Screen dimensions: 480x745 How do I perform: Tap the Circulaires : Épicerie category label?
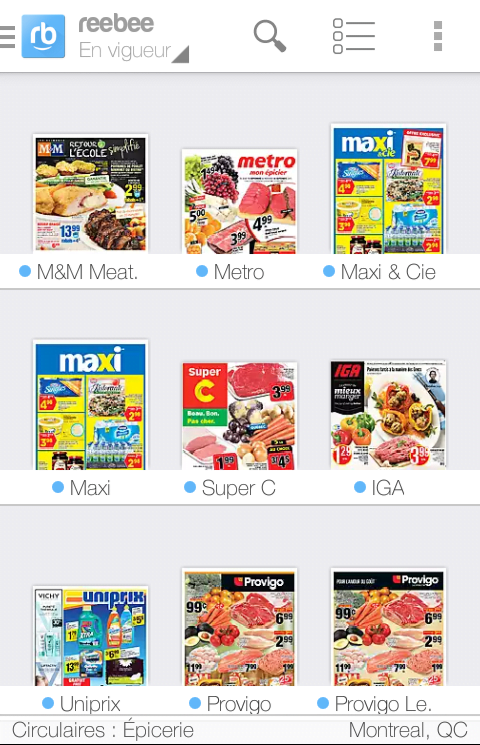[103, 730]
